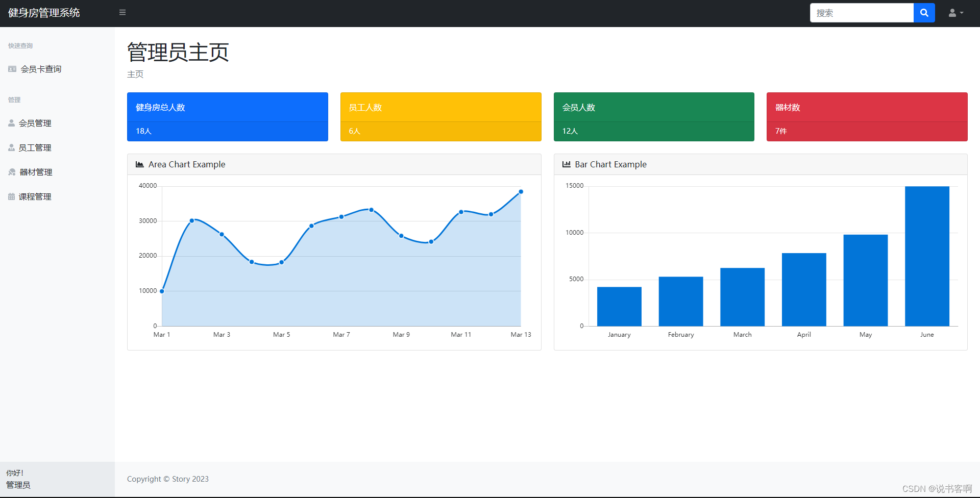Open 会员管理 in the sidebar
Image resolution: width=980 pixels, height=498 pixels.
coord(35,123)
